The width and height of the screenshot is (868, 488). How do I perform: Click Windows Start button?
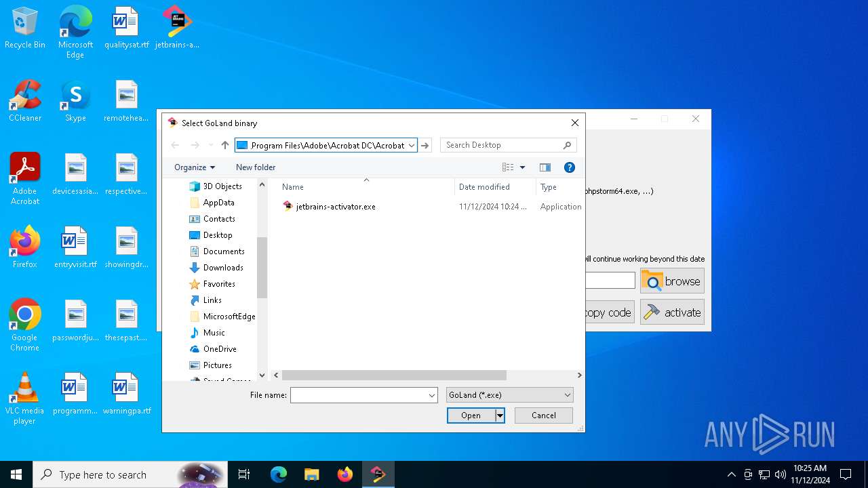point(16,474)
